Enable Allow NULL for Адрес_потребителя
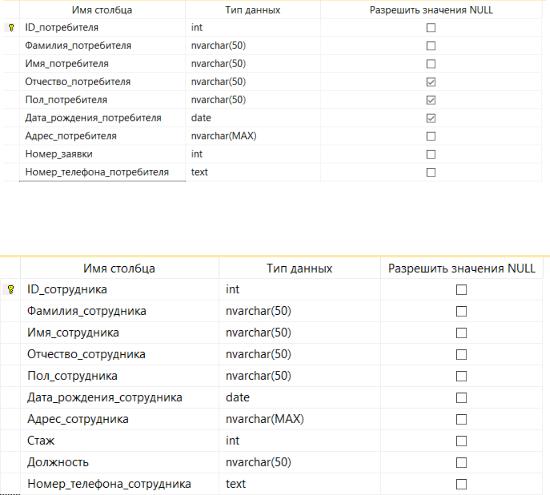Viewport: 550px width, 495px height. point(431,136)
